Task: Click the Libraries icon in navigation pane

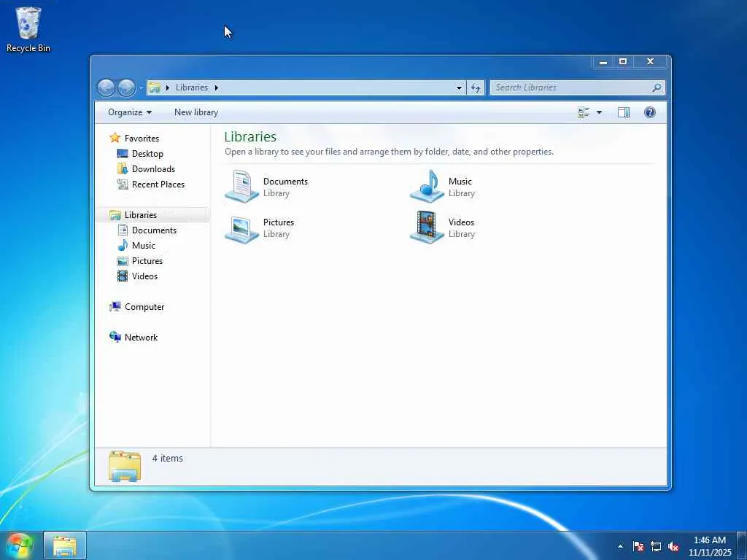Action: (x=115, y=215)
